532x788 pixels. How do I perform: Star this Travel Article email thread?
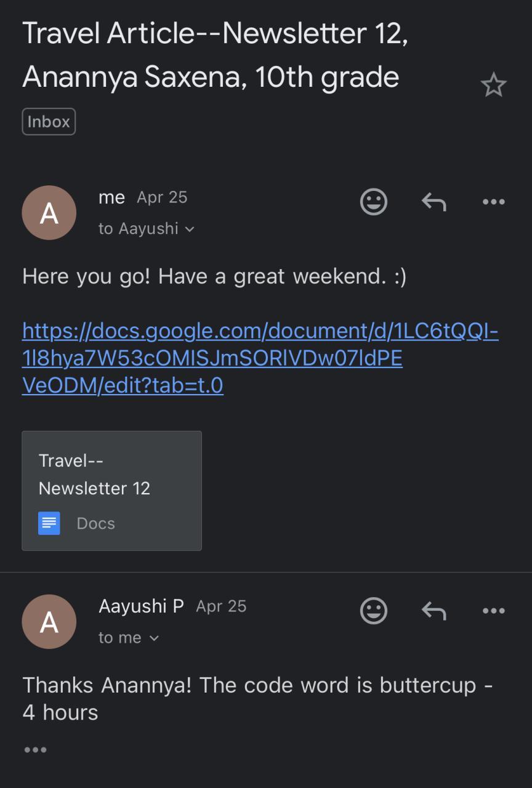pyautogui.click(x=493, y=86)
